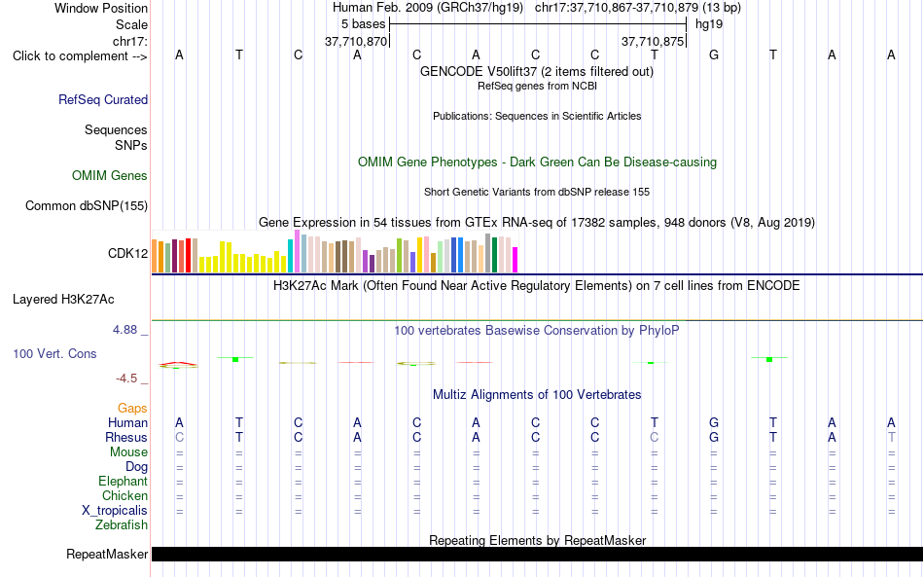Click the magenta last bar in CDK12 expression chart
924x577 pixels.
coord(515,260)
